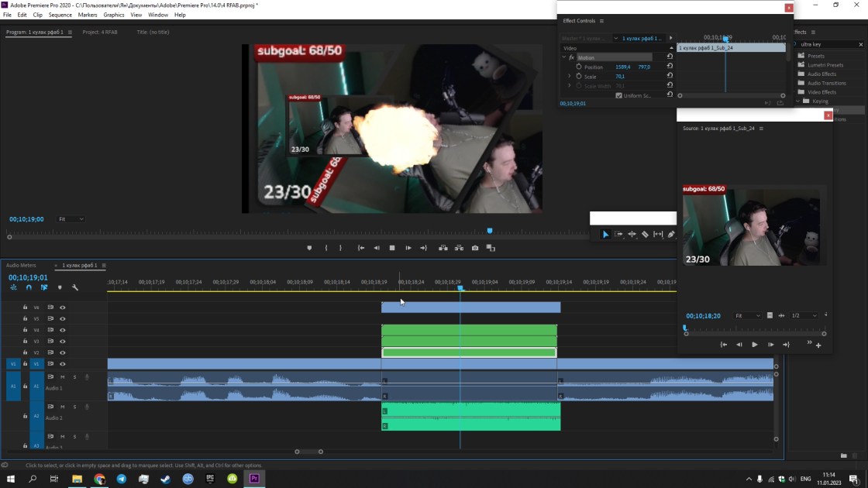Image resolution: width=868 pixels, height=488 pixels.
Task: Open the Sequence menu
Action: (60, 15)
